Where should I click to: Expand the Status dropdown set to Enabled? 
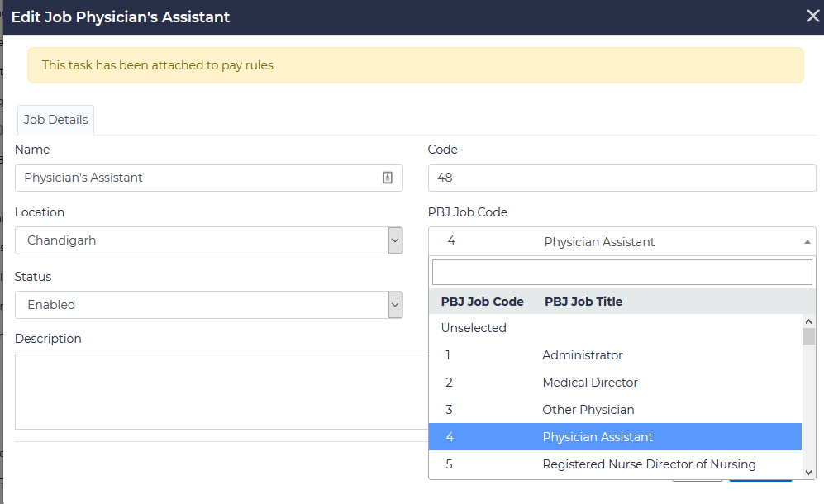click(x=208, y=305)
